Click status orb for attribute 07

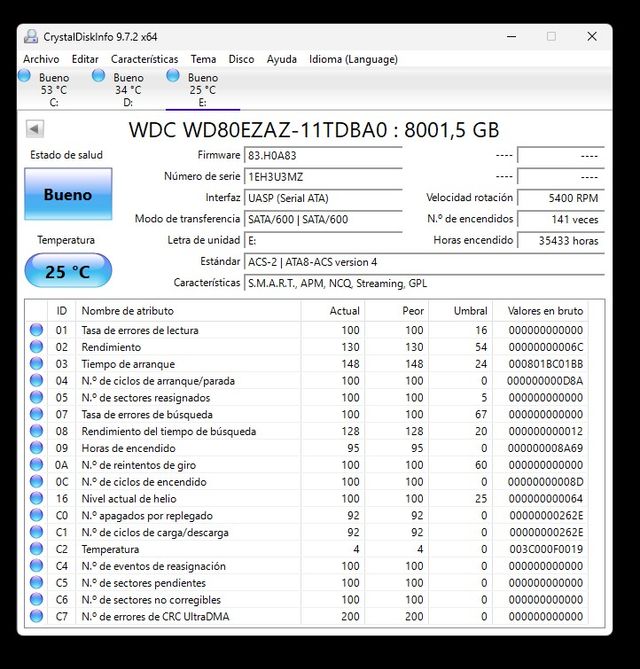[36, 414]
